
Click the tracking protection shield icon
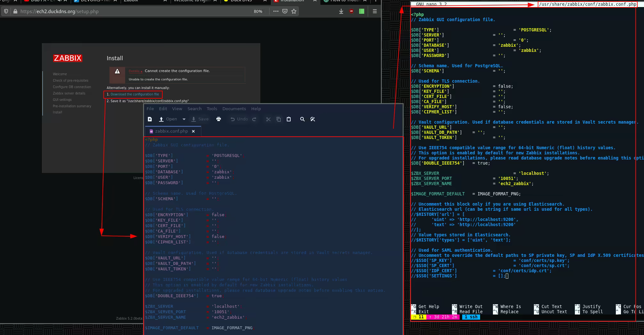click(x=6, y=11)
